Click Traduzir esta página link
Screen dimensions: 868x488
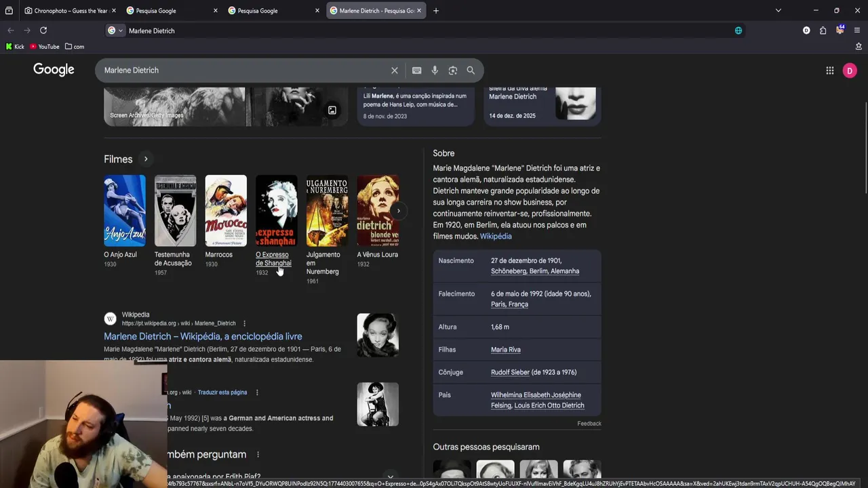tap(222, 392)
